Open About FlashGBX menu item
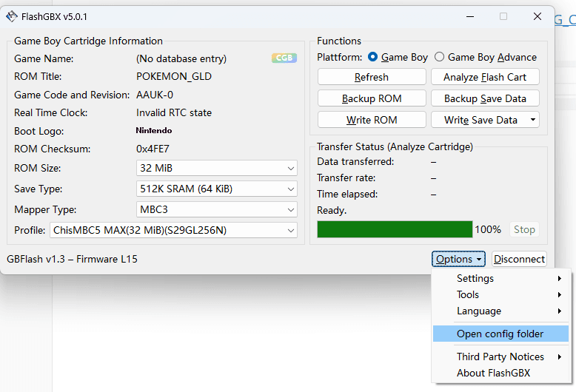This screenshot has width=576, height=392. [501, 373]
